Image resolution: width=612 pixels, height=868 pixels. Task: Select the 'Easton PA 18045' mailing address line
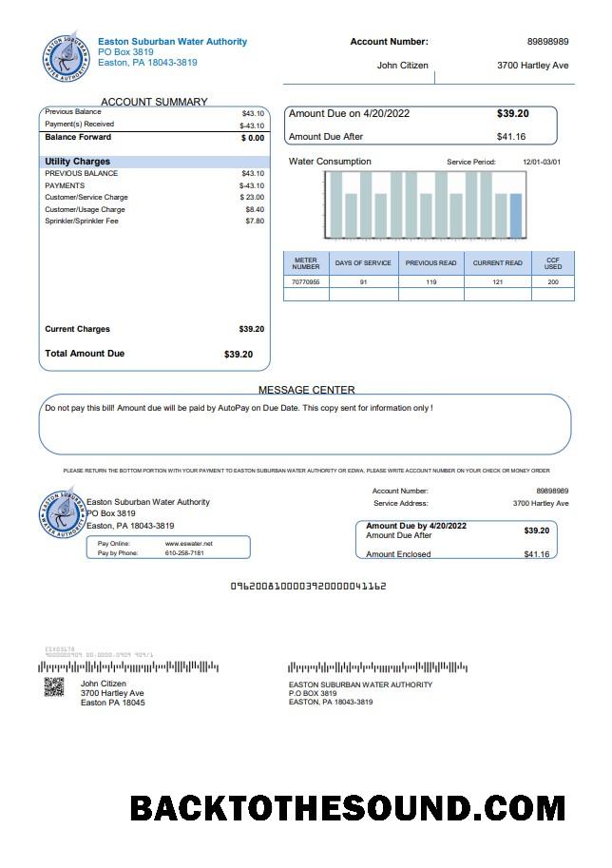[x=113, y=703]
